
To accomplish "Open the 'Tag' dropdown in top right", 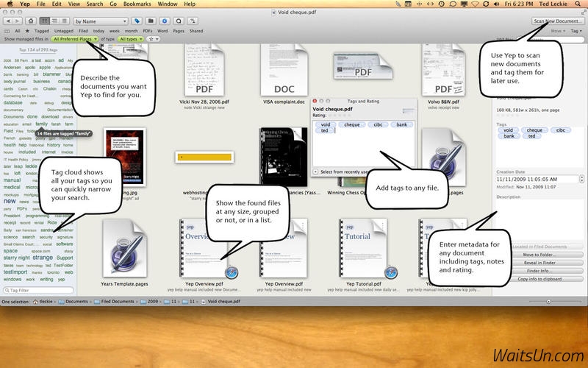I will click(x=576, y=31).
